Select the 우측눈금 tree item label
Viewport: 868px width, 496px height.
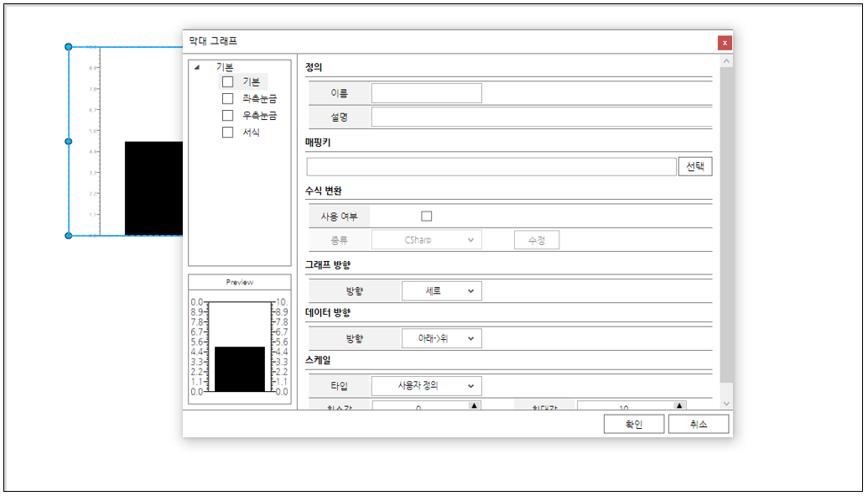259,115
